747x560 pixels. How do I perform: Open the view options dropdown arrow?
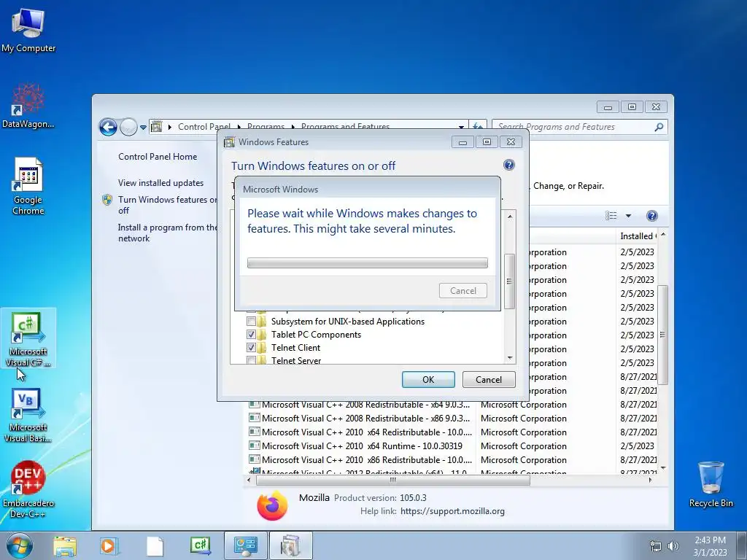tap(628, 216)
